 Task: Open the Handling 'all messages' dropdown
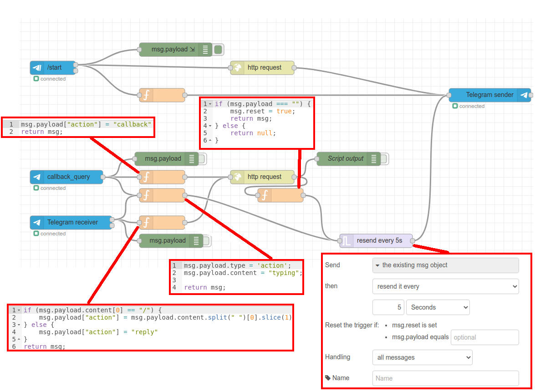click(422, 357)
